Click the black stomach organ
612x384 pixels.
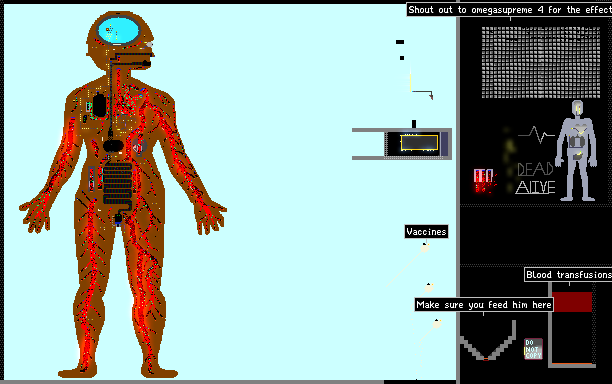[x=113, y=146]
